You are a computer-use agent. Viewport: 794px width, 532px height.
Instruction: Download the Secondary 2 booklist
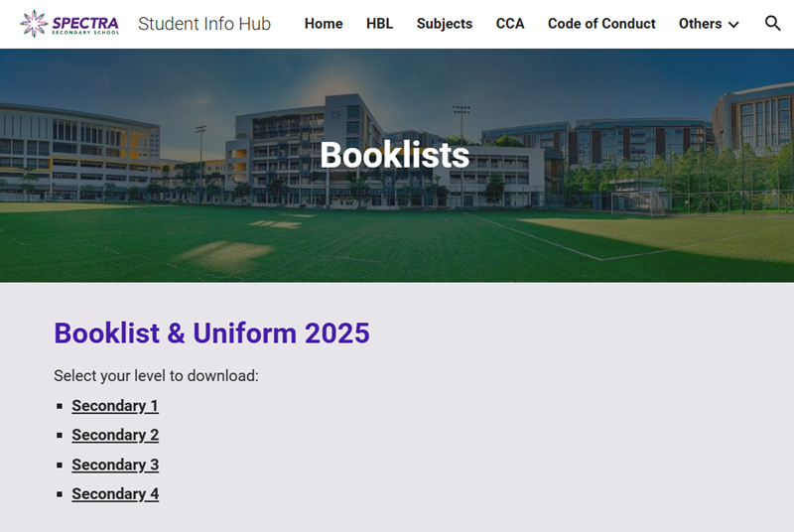point(115,435)
